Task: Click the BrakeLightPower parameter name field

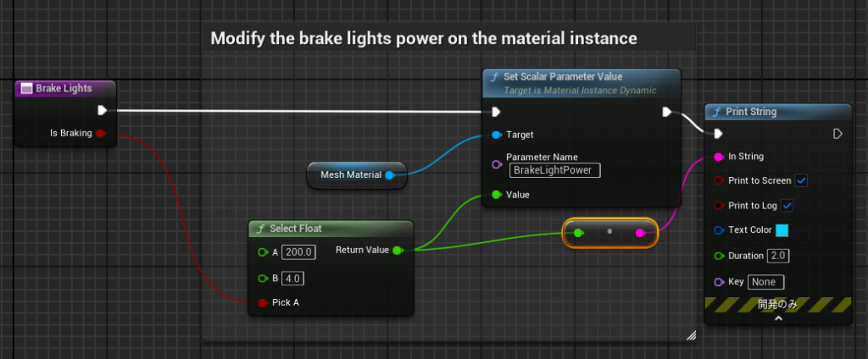Action: coord(554,170)
